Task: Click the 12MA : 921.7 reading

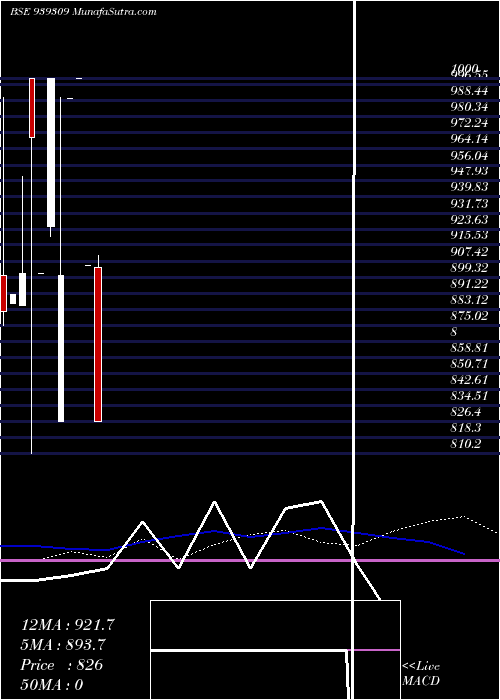Action: [68, 625]
